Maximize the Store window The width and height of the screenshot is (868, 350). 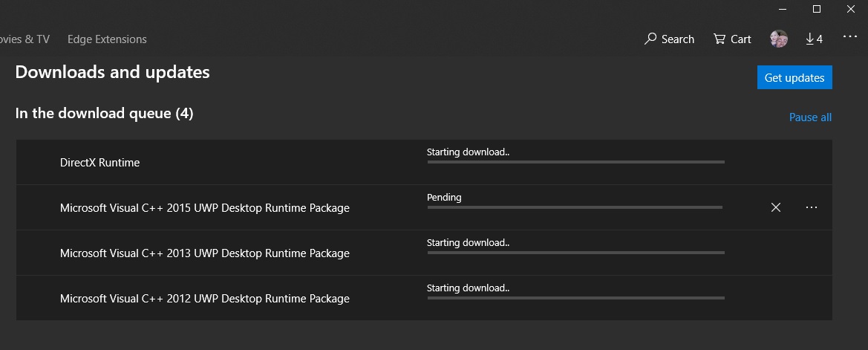coord(817,9)
